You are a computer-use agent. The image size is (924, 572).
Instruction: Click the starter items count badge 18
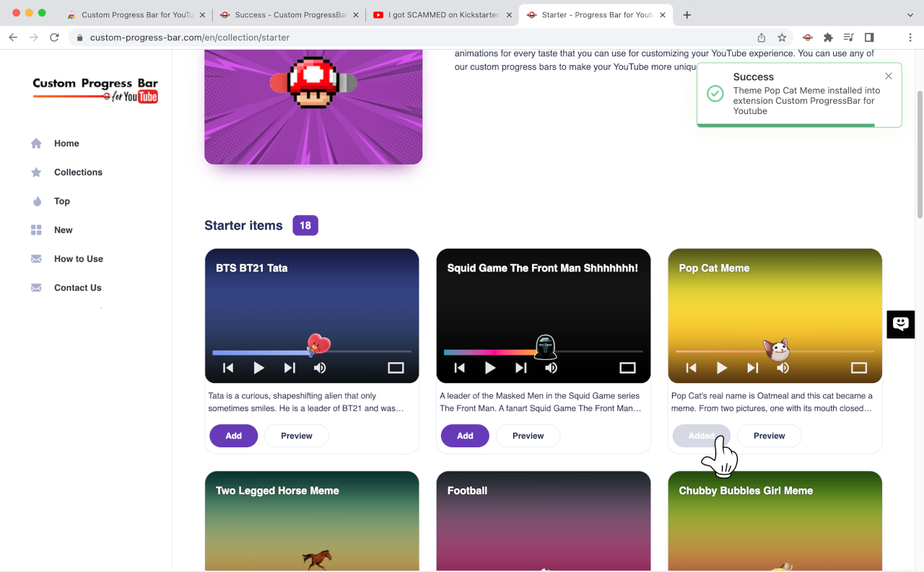tap(305, 225)
